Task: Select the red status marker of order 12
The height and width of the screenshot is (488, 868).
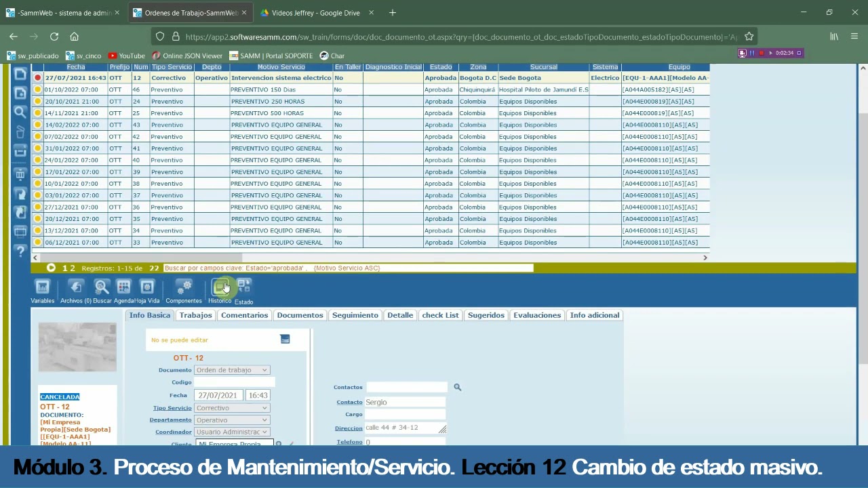Action: coord(38,78)
